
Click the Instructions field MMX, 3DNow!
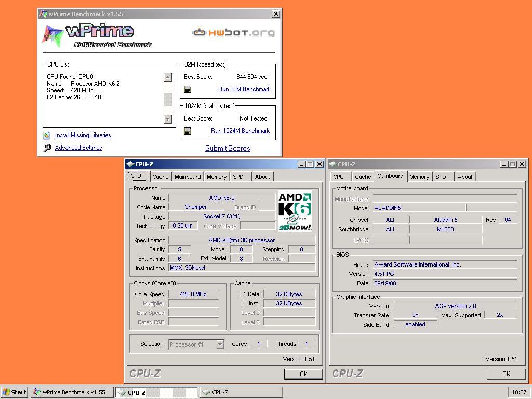242,268
